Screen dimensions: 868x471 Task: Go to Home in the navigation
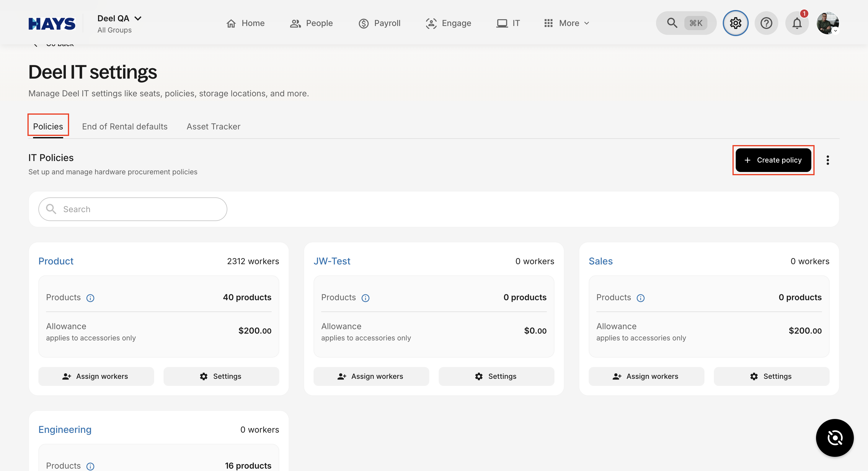click(x=245, y=23)
